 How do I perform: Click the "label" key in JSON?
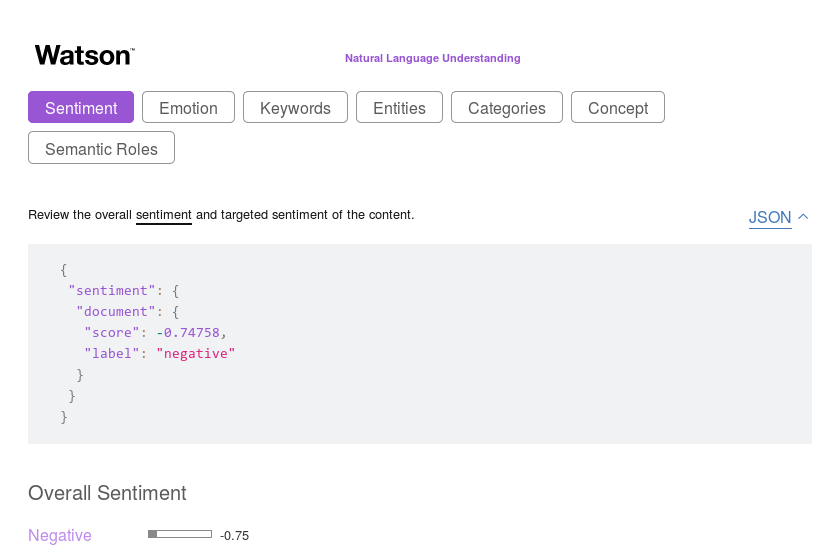(x=112, y=353)
